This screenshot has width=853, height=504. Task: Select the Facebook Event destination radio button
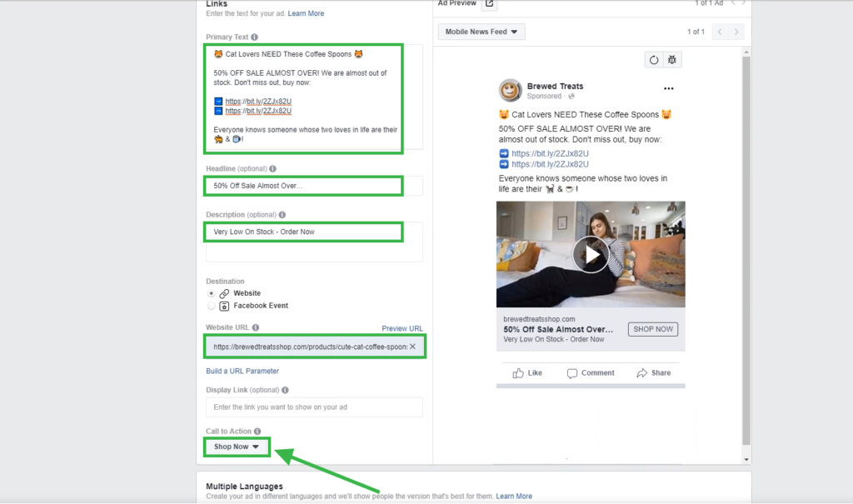[x=211, y=306]
